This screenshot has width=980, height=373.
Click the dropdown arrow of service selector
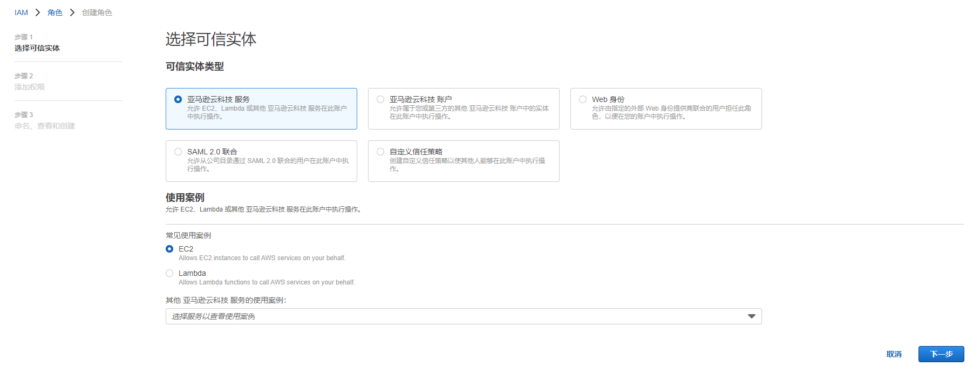pos(751,316)
